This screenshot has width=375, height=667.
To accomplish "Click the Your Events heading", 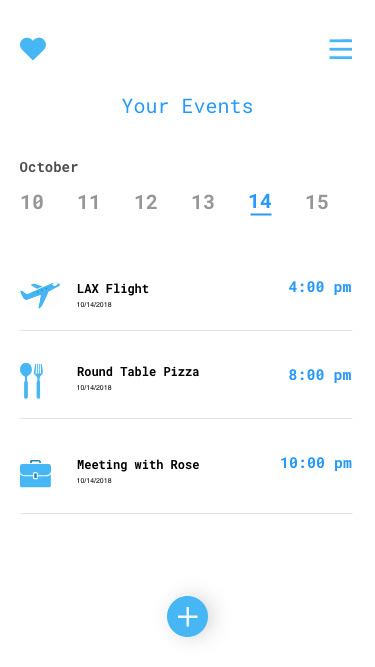I will point(188,106).
